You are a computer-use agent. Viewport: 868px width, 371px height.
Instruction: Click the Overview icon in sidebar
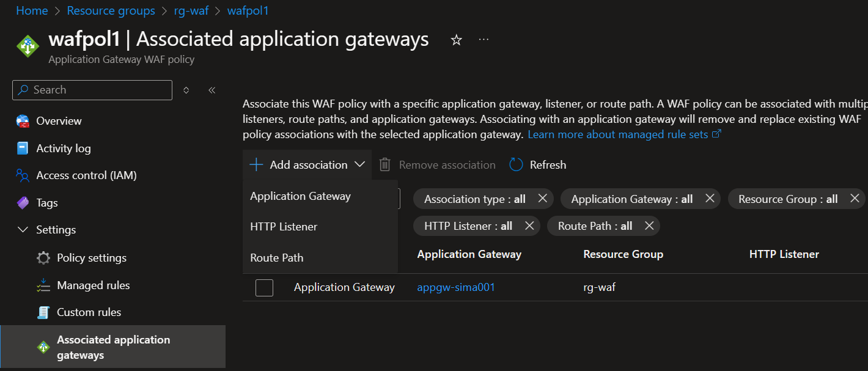[x=23, y=121]
